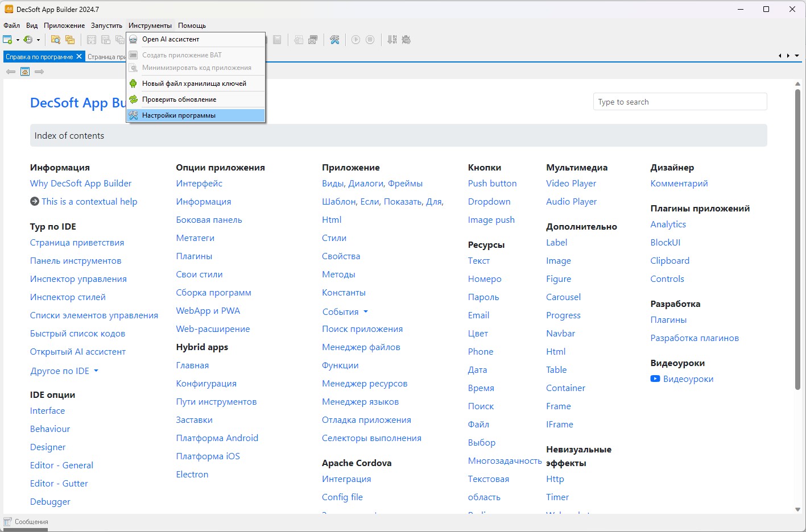
Task: Open the Помощь menu
Action: pos(192,26)
